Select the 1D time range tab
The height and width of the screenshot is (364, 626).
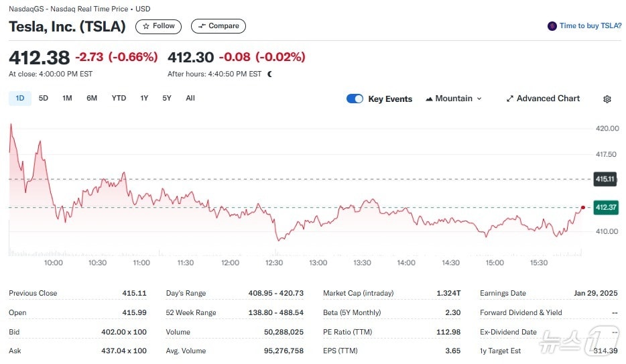click(x=20, y=99)
